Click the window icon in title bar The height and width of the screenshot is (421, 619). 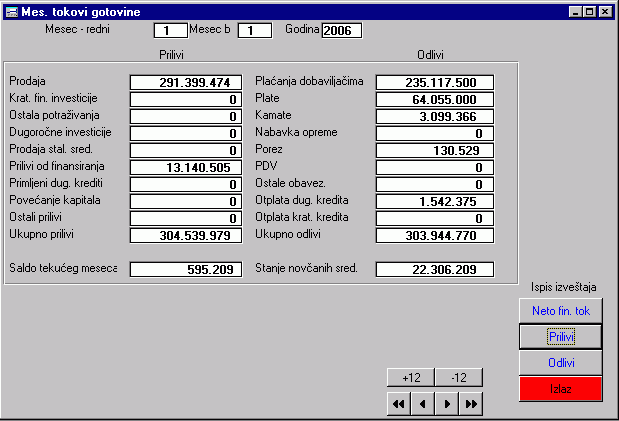pyautogui.click(x=12, y=12)
